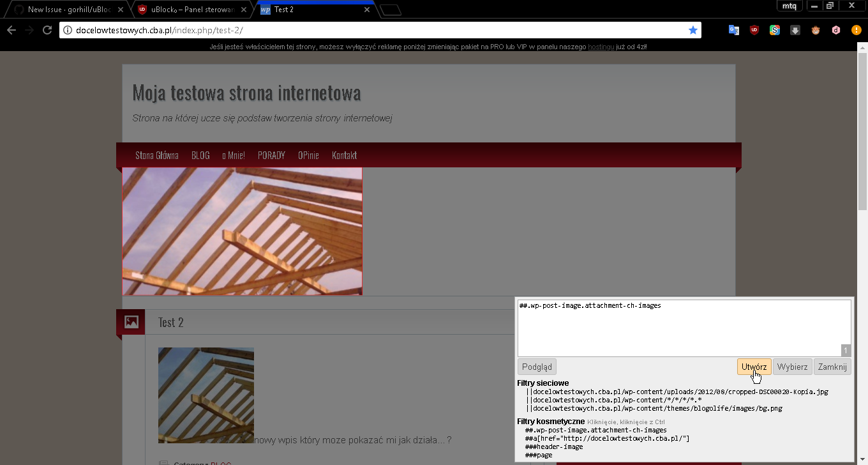Select the wp-content/*/*/*/*.* network filter

(614, 400)
